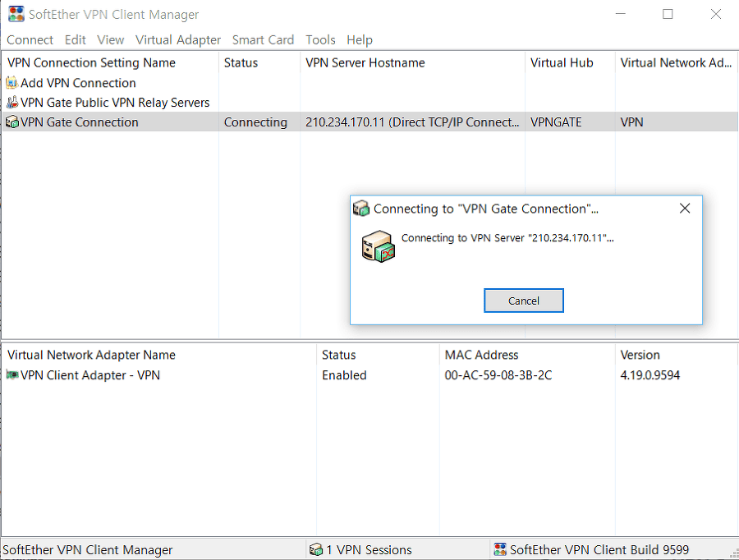Sort by Virtual Hub column header
This screenshot has height=560, width=739.
(570, 62)
